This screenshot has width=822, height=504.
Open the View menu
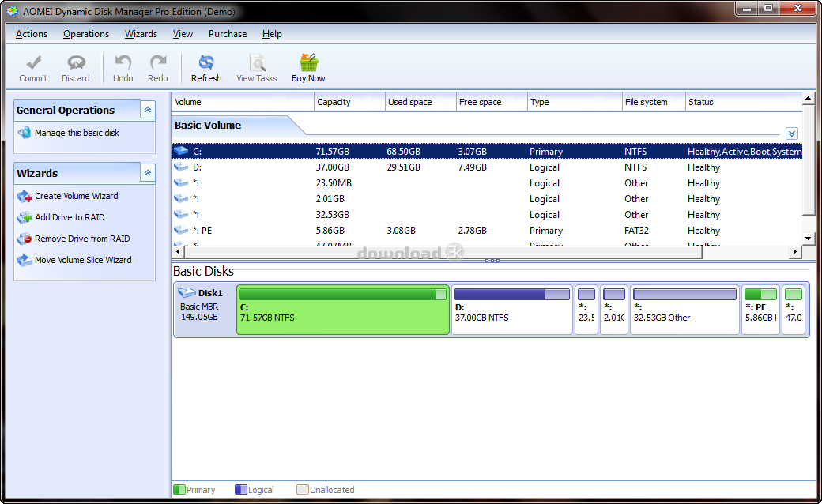coord(183,34)
